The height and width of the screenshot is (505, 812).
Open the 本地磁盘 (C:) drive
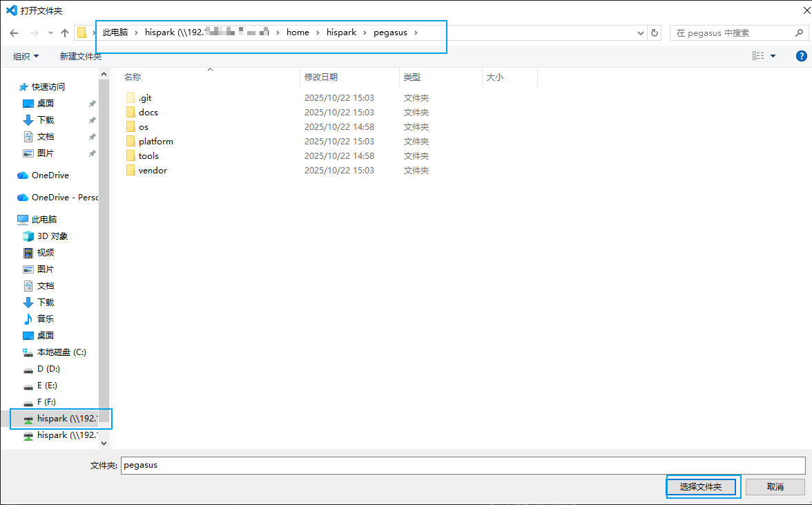61,352
